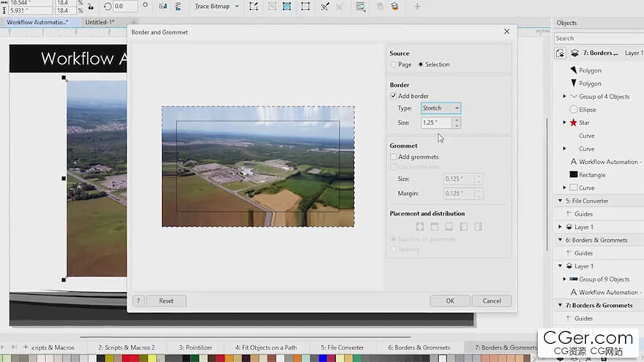Click the black Rectangle object icon
Screen dimensions: 644x362
click(x=574, y=175)
